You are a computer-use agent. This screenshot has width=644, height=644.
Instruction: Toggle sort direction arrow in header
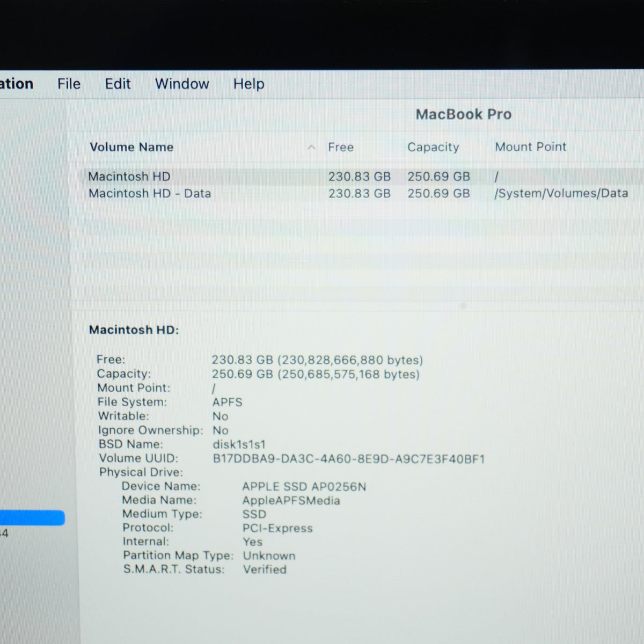tap(311, 148)
